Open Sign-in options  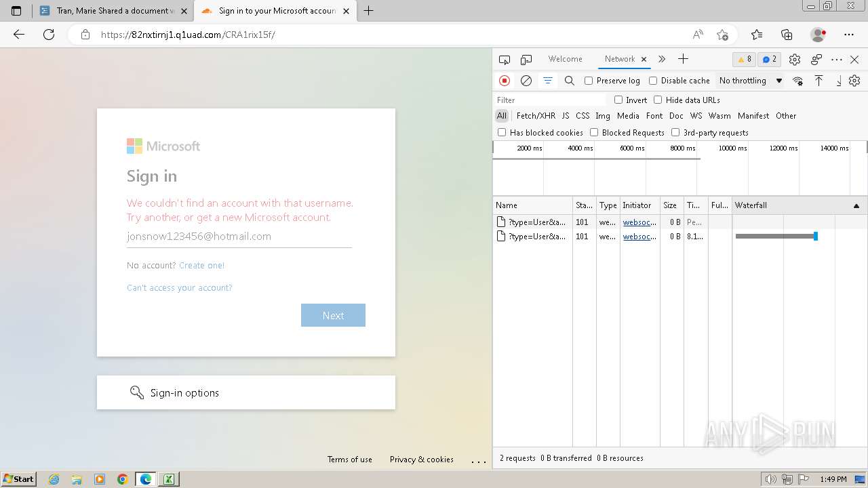point(246,392)
